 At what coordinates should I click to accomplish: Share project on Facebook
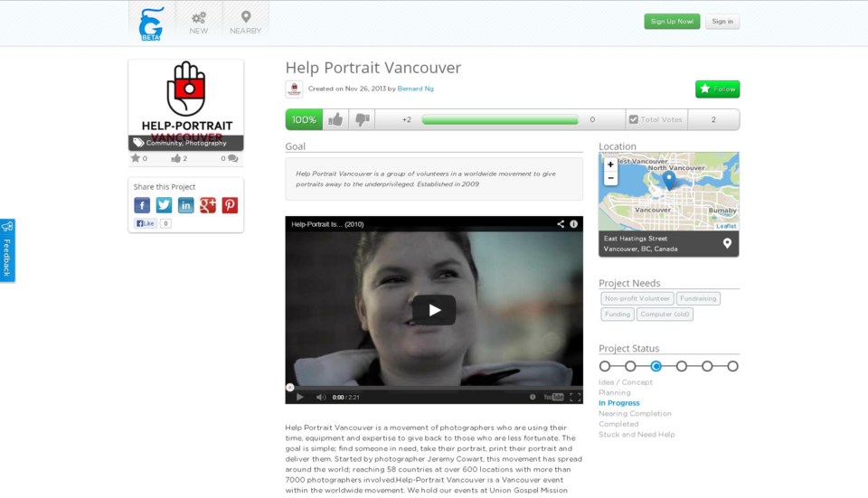tap(142, 205)
